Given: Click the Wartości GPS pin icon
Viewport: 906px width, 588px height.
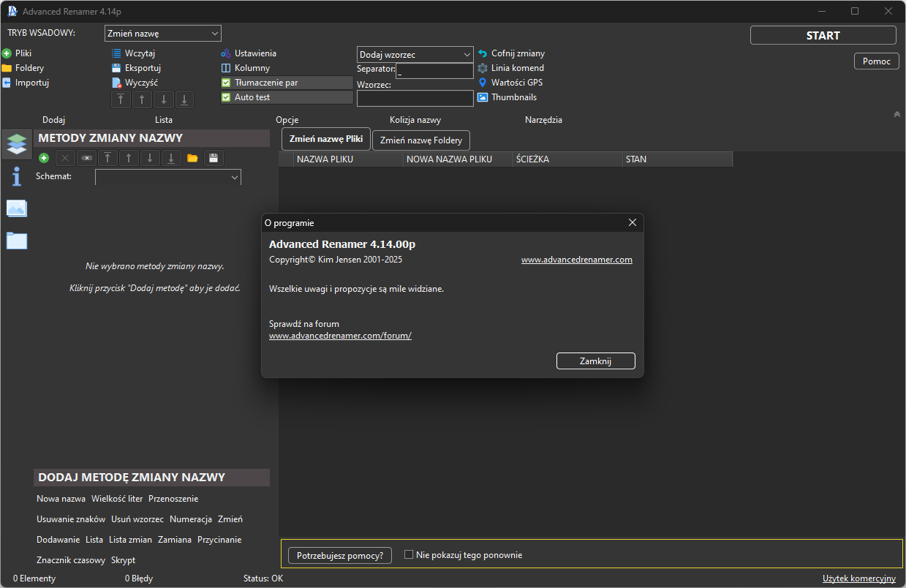Looking at the screenshot, I should click(483, 83).
